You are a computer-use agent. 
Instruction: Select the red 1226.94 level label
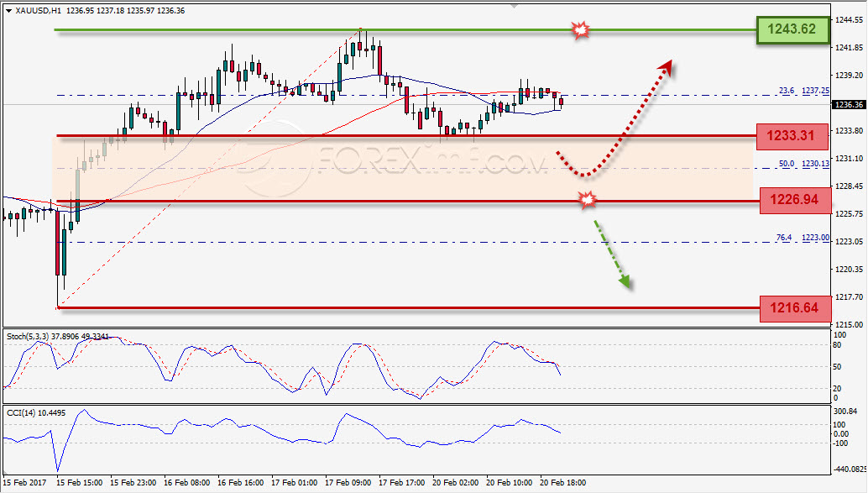click(x=795, y=199)
